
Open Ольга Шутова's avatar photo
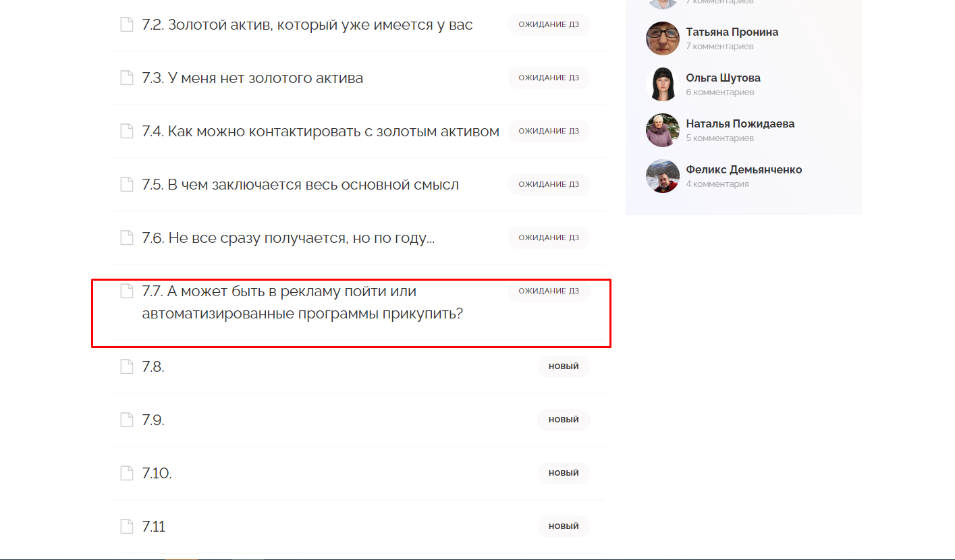662,84
